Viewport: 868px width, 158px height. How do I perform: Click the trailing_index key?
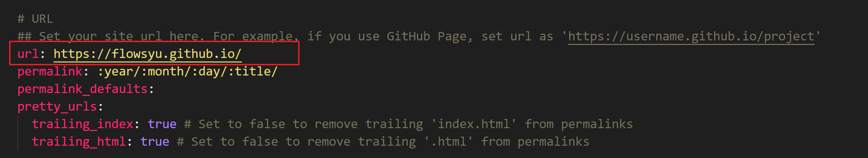[83, 124]
